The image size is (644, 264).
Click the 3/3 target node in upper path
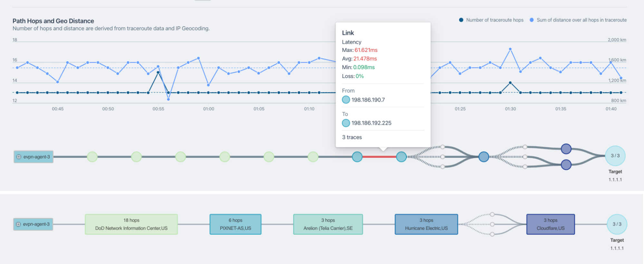coord(615,156)
